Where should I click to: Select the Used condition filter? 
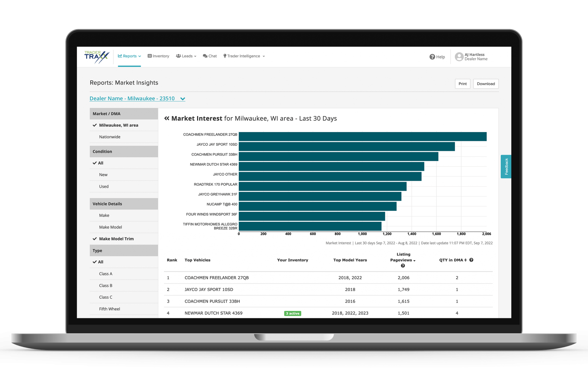[104, 186]
